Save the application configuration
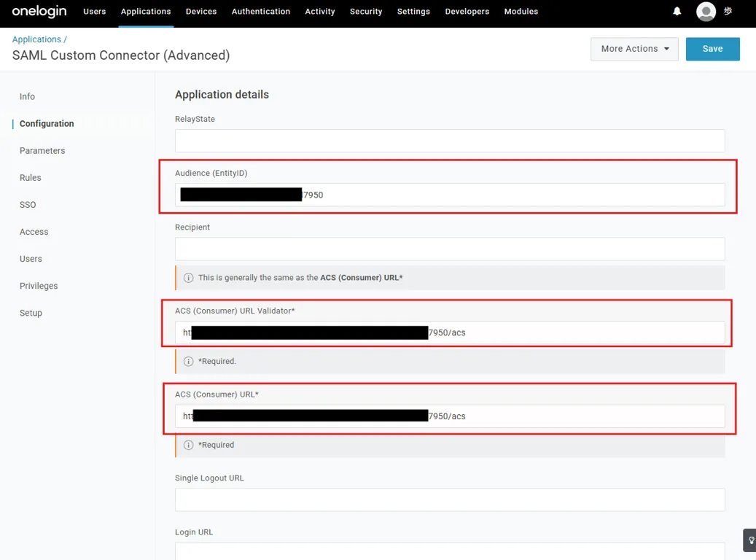 tap(712, 49)
